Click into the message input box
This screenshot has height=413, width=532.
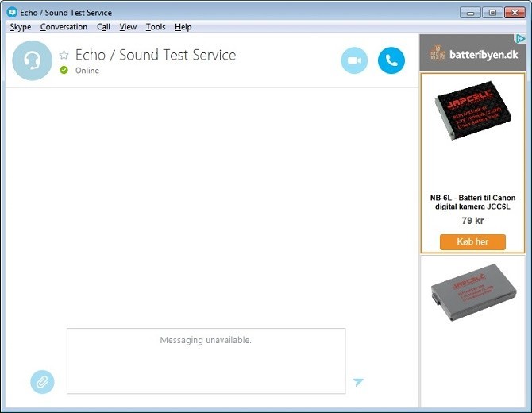click(x=206, y=361)
